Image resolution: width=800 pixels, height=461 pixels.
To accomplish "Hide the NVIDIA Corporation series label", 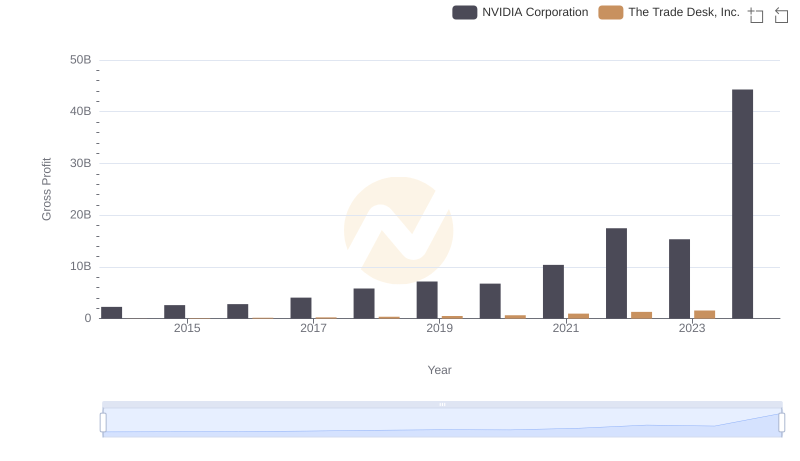I will pyautogui.click(x=535, y=12).
